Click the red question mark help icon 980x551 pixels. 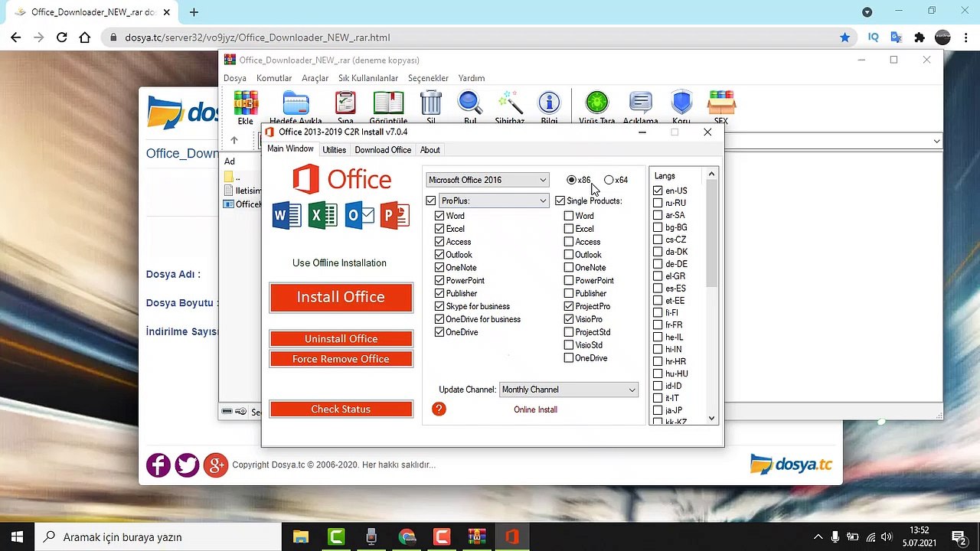coord(439,409)
